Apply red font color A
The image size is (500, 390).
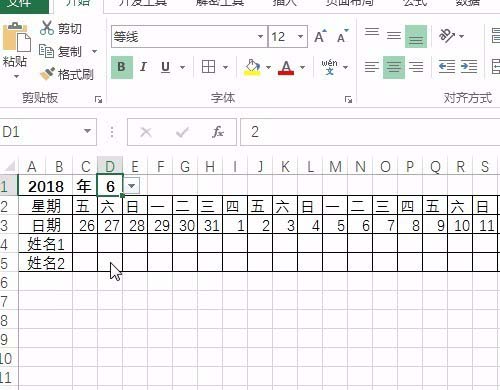[286, 67]
